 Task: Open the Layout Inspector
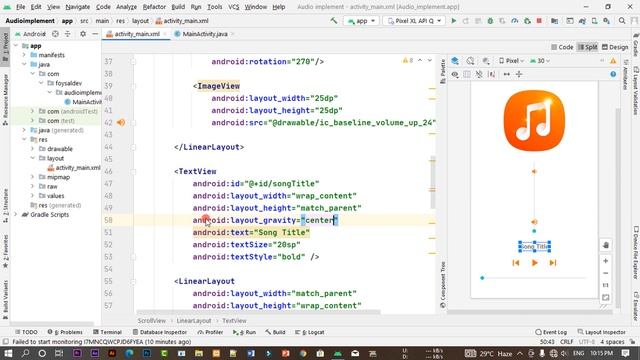coord(602,332)
